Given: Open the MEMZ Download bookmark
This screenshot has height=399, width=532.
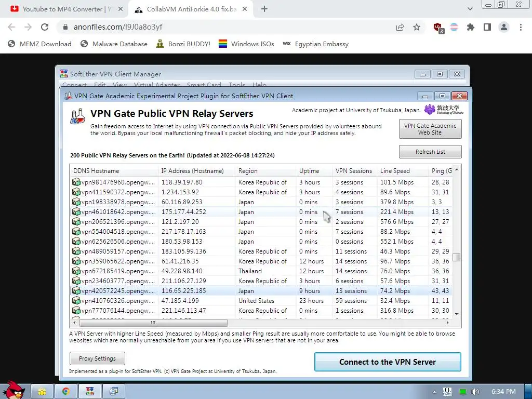Looking at the screenshot, I should click(39, 44).
